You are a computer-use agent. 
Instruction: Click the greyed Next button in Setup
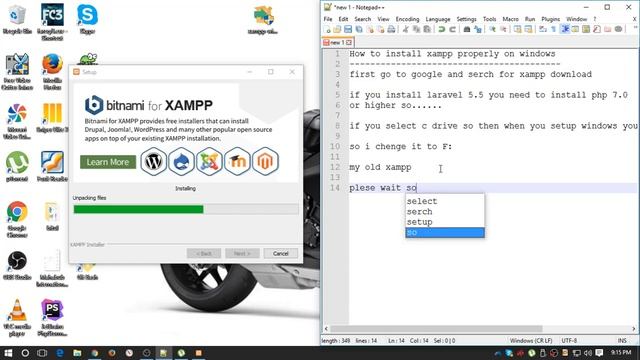[242, 253]
